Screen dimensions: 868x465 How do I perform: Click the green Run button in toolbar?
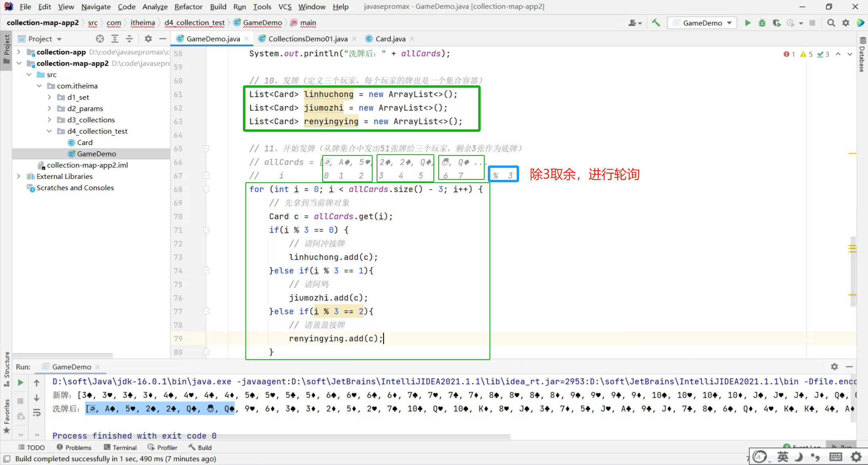click(747, 23)
